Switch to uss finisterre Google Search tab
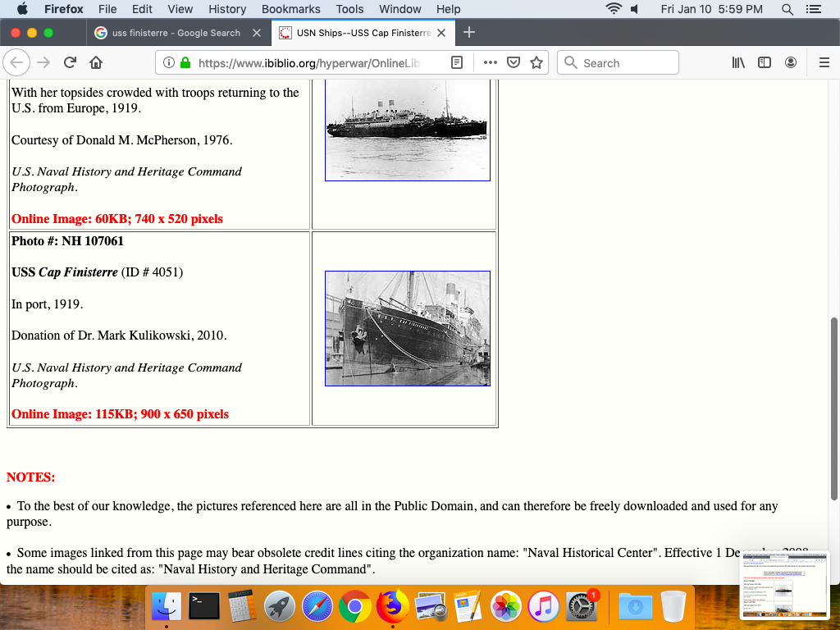This screenshot has height=630, width=840. click(167, 33)
